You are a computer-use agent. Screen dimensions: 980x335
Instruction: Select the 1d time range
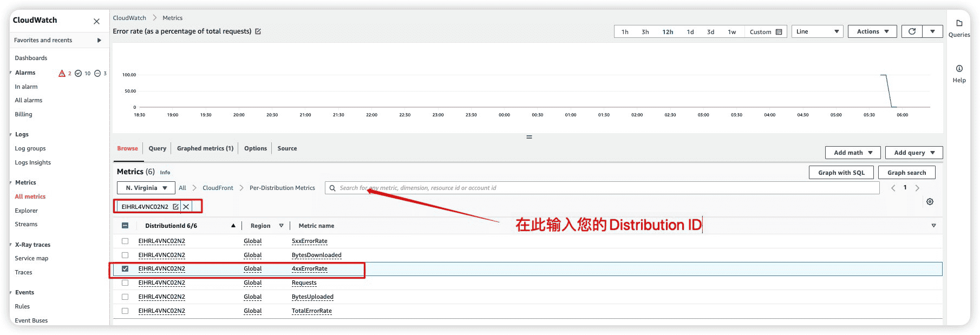click(x=690, y=32)
